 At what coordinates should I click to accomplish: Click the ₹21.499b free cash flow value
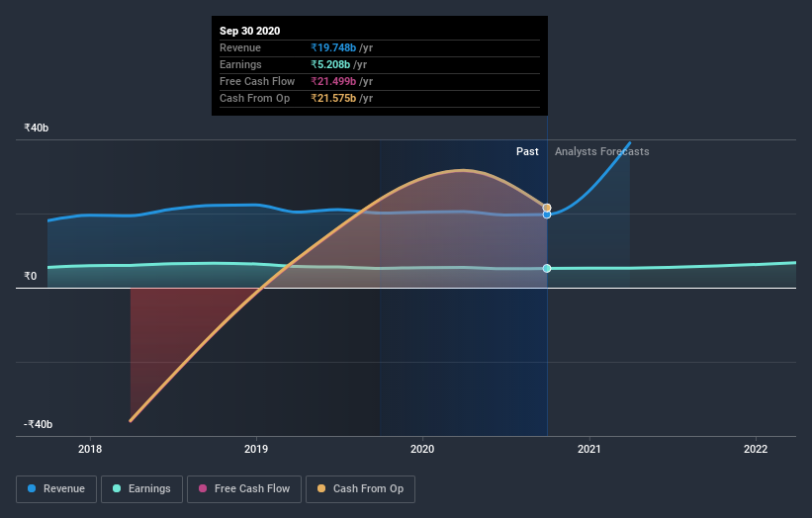pyautogui.click(x=333, y=81)
